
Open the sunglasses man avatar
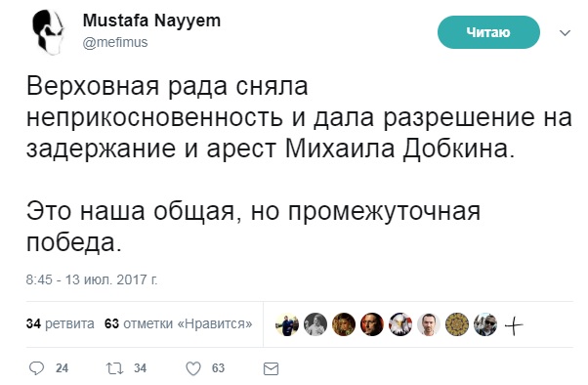click(485, 324)
